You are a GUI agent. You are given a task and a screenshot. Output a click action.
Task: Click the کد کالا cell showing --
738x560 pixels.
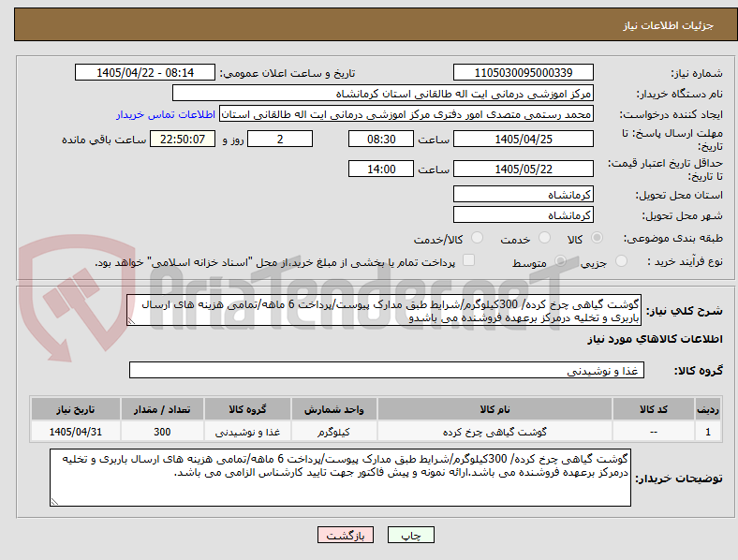coord(654,432)
